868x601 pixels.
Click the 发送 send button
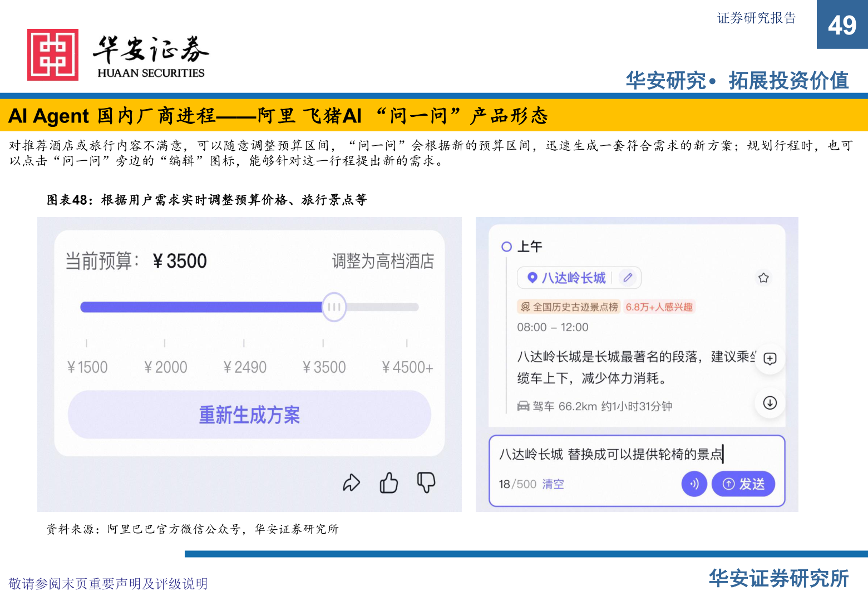[x=743, y=484]
